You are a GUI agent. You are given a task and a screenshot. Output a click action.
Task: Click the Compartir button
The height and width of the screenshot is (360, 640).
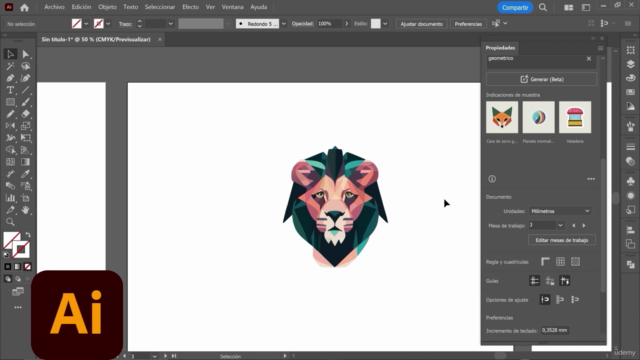[515, 7]
